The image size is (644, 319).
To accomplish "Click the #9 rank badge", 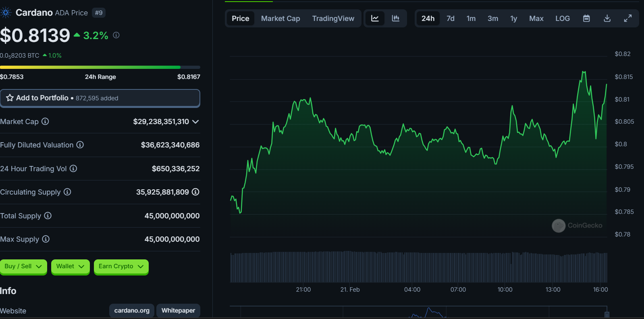I will 99,13.
